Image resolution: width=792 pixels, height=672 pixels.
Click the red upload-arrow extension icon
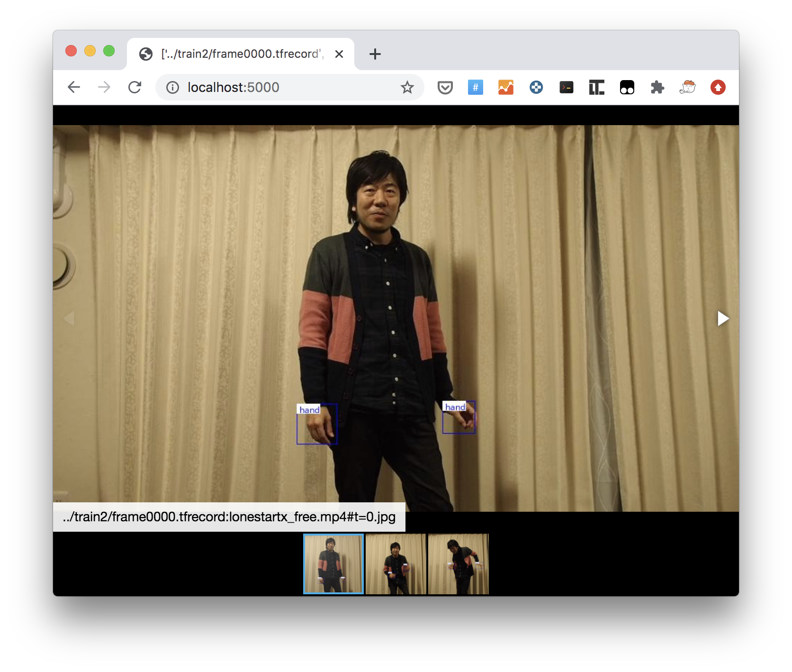718,87
